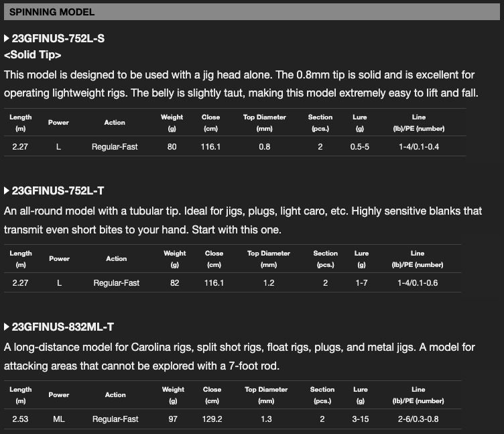Click the 2.53 length value cell
Screen dimensions: 504x434
[x=21, y=419]
